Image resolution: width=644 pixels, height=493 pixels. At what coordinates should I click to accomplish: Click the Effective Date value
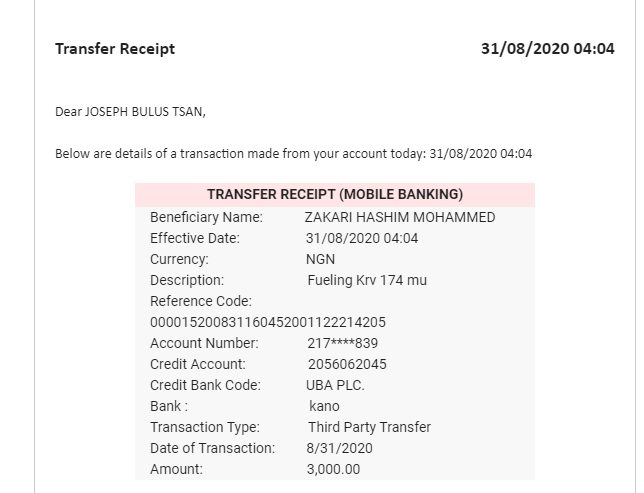[x=362, y=238]
